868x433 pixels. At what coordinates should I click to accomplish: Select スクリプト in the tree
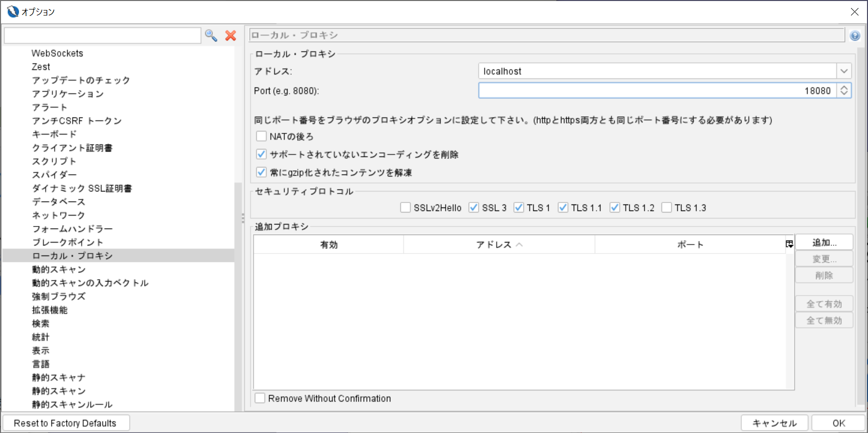(x=54, y=161)
